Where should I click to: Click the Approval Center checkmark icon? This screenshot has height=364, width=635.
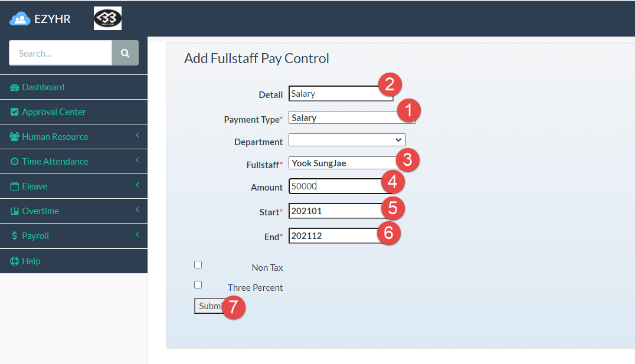point(14,112)
